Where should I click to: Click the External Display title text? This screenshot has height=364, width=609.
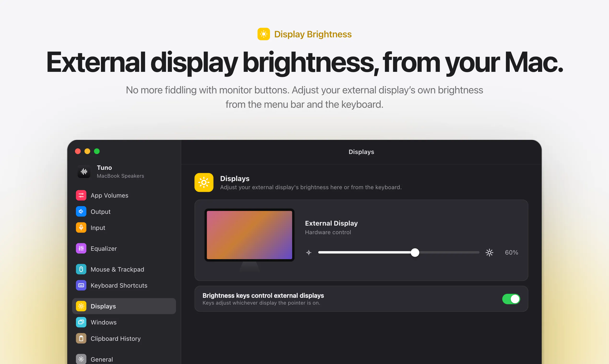331,223
